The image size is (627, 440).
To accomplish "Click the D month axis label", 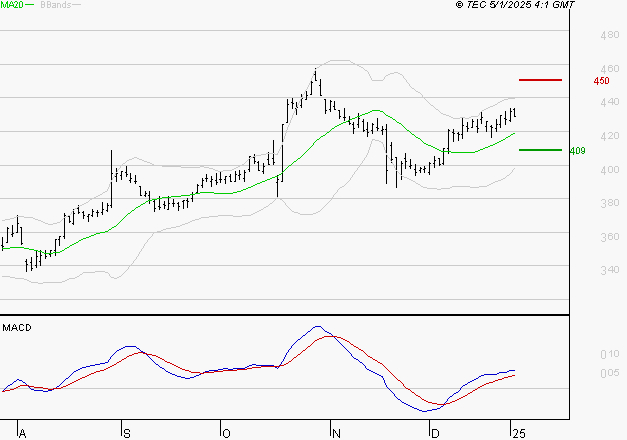I will pyautogui.click(x=435, y=434).
